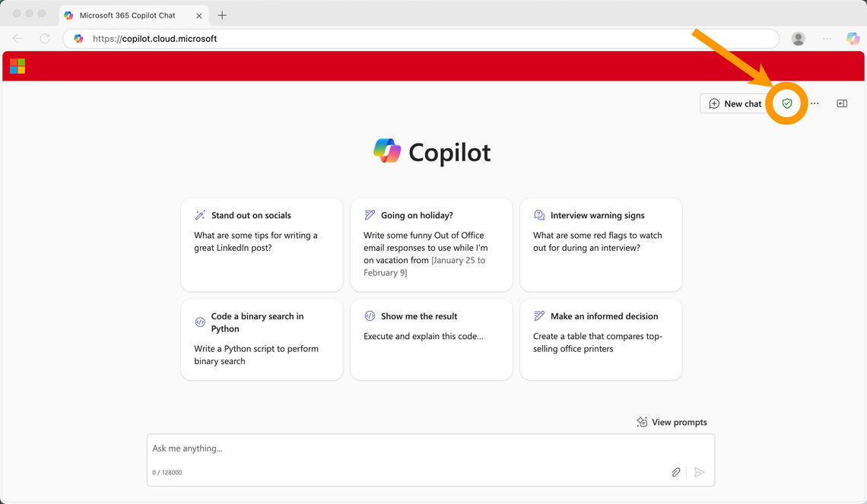867x504 pixels.
Task: Open the side pane panel icon
Action: [842, 103]
